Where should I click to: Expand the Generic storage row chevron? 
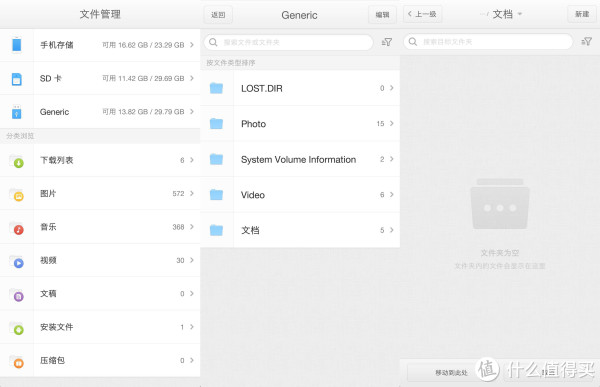pyautogui.click(x=192, y=111)
